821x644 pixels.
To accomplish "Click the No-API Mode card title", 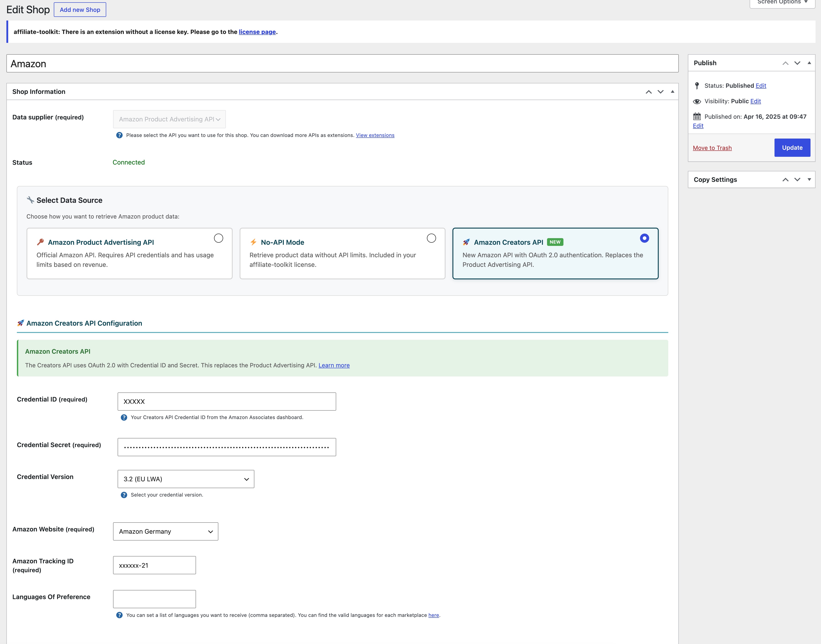I will coord(282,242).
